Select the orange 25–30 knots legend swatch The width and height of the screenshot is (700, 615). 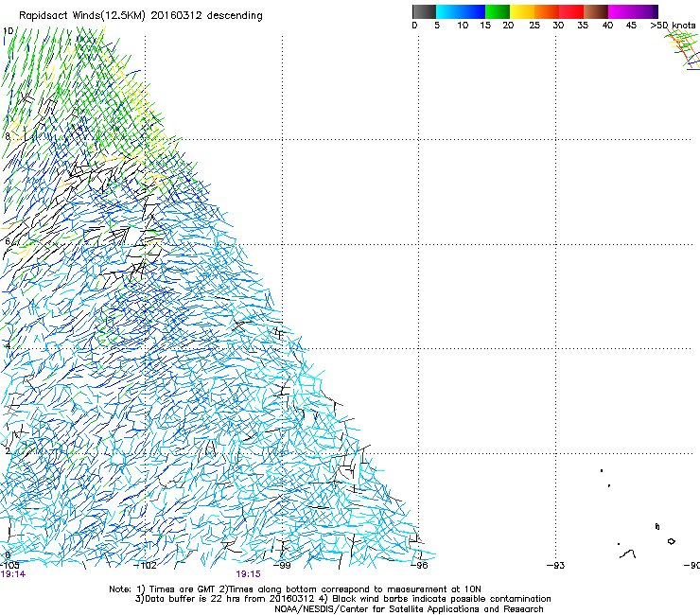pos(547,11)
